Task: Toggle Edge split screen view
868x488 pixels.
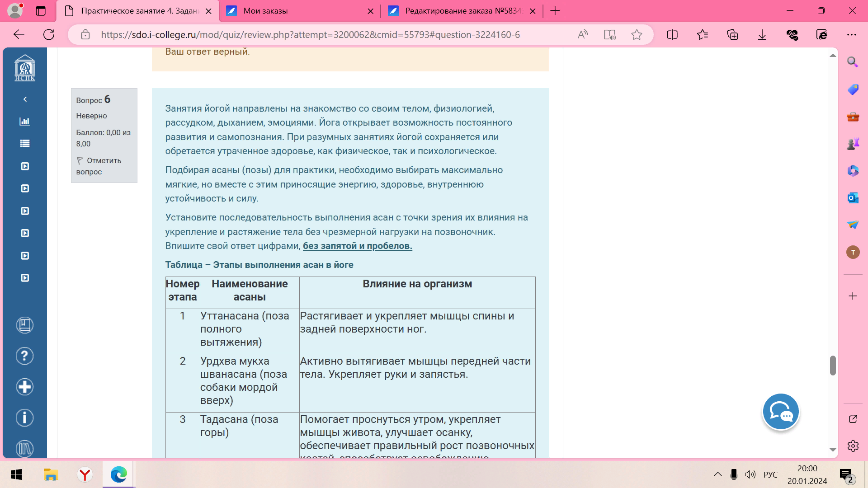Action: tap(672, 35)
